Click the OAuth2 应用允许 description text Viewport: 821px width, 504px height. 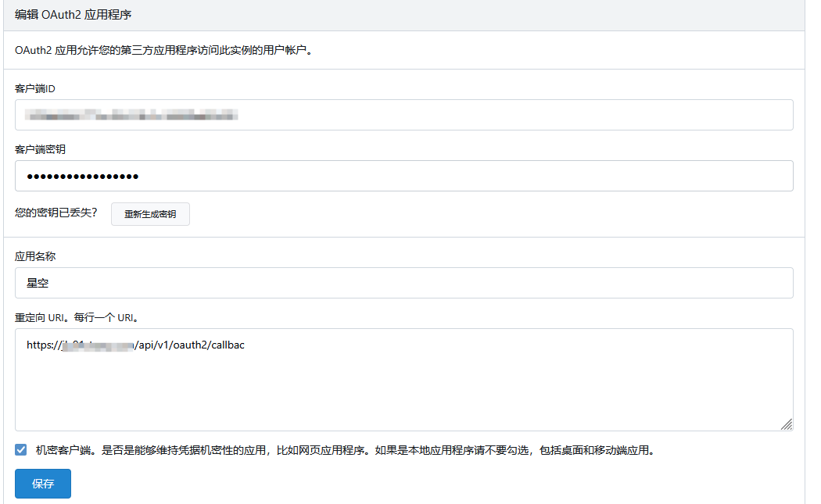point(164,50)
